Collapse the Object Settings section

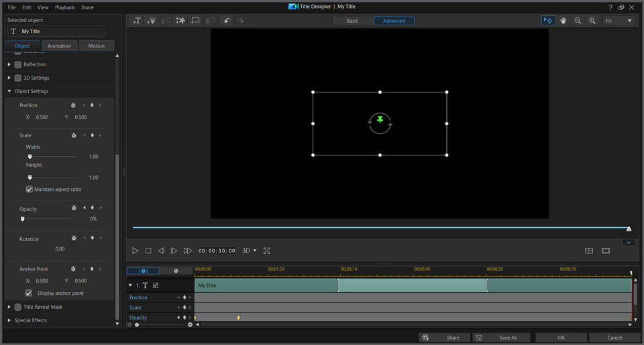pos(9,91)
